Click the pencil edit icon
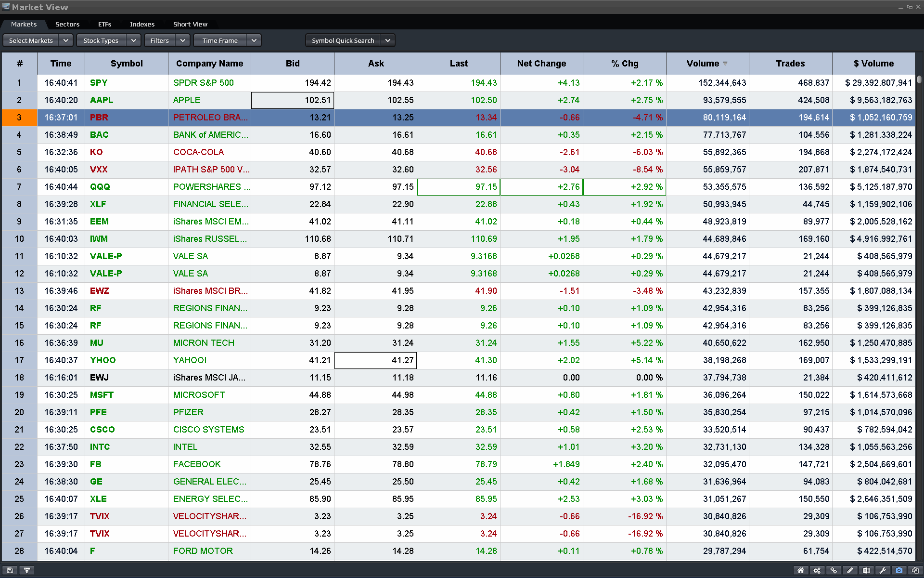This screenshot has height=578, width=924. pyautogui.click(x=850, y=570)
